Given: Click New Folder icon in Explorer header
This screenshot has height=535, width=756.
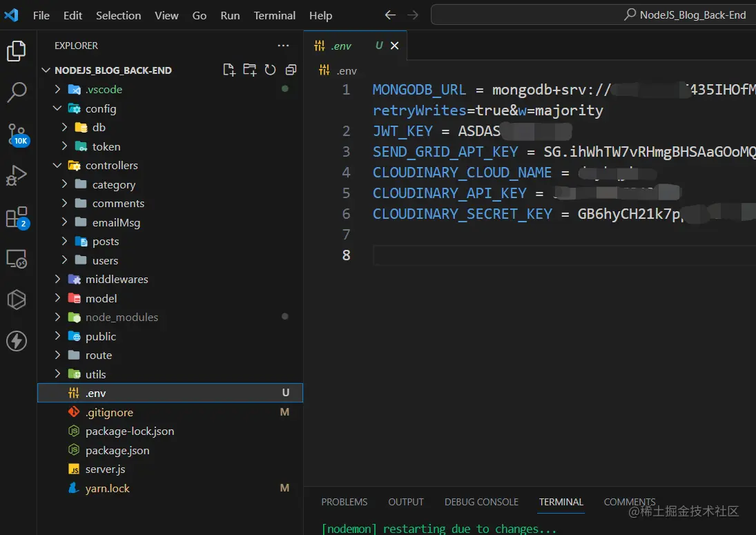Looking at the screenshot, I should coord(250,70).
